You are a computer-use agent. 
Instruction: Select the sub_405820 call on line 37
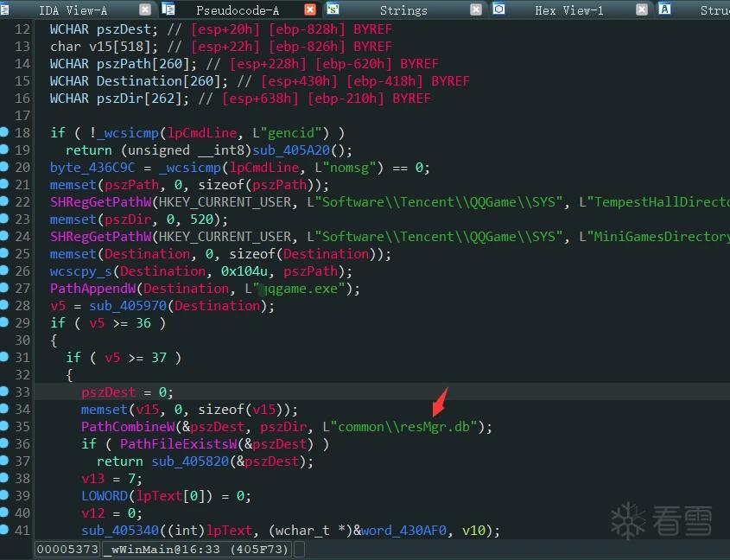coord(190,461)
